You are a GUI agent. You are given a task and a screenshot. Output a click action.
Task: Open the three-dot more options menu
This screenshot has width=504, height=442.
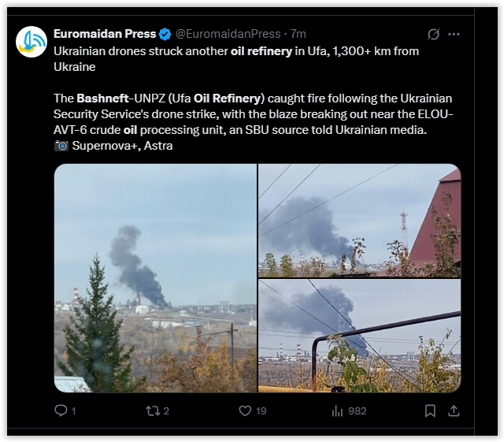454,34
